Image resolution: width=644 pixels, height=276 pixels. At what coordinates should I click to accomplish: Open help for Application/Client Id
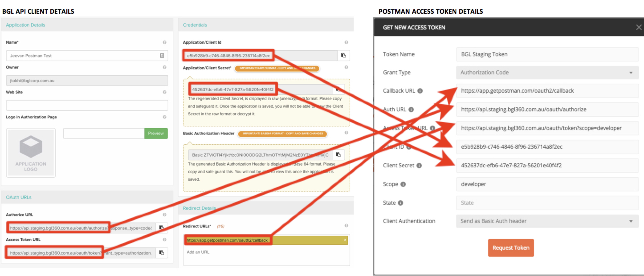click(346, 42)
